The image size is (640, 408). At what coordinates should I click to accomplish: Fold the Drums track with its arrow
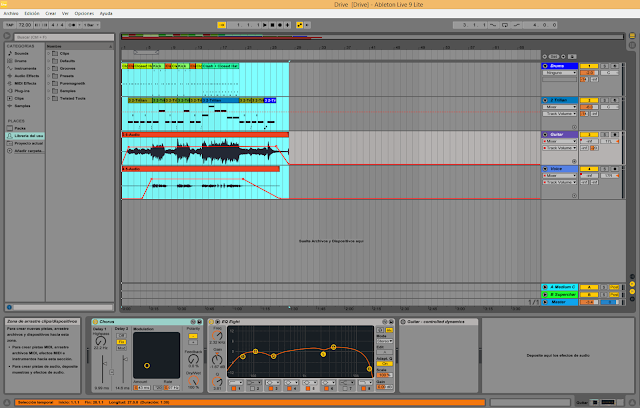pyautogui.click(x=545, y=66)
